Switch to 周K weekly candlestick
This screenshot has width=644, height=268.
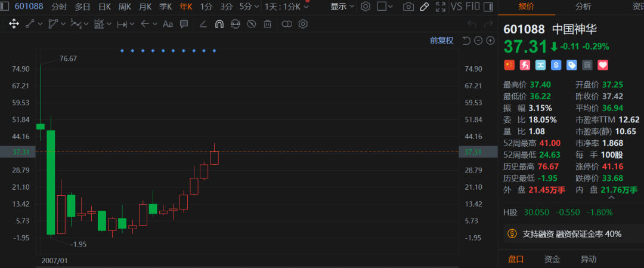pos(125,7)
